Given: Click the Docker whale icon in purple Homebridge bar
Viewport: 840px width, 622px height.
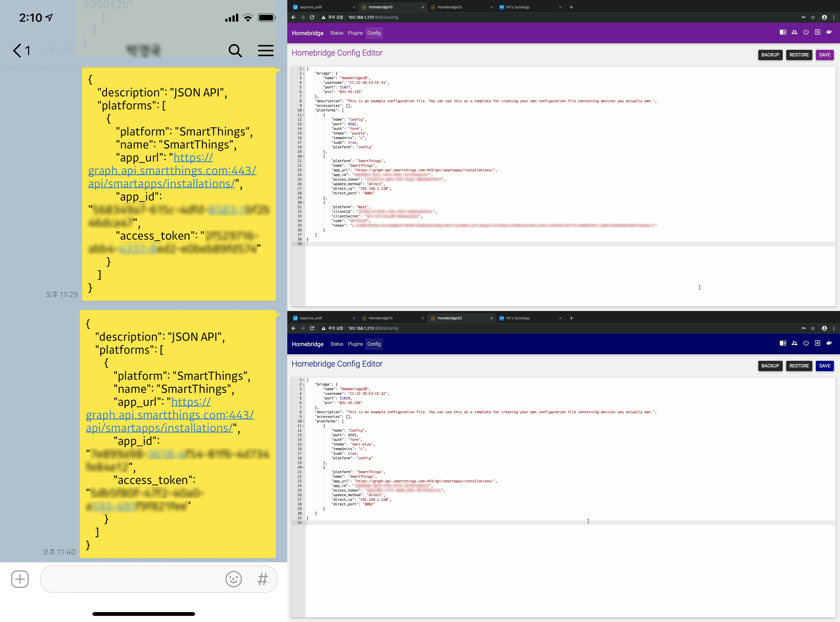Looking at the screenshot, I should coord(829,32).
